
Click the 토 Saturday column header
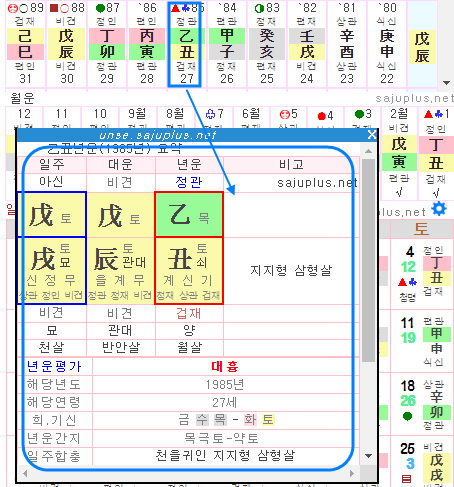click(x=421, y=229)
